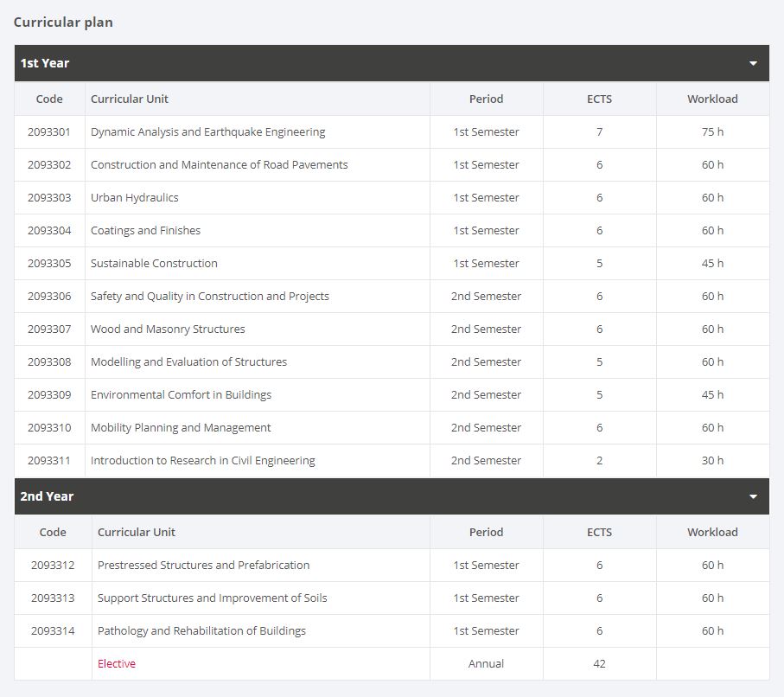Viewport: 784px width, 697px height.
Task: Select Safety and Quality in Construction and Projects
Action: pos(209,297)
